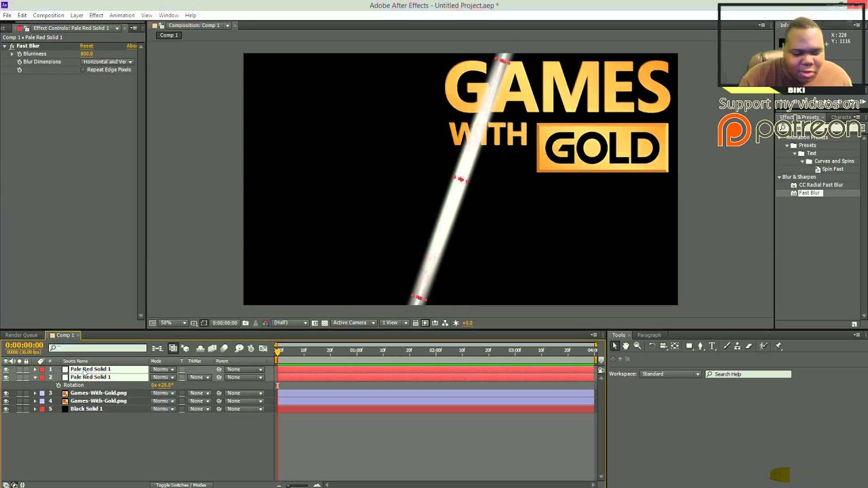Expand layer 1 Pale Red Solid properties
The width and height of the screenshot is (868, 488).
[x=35, y=369]
